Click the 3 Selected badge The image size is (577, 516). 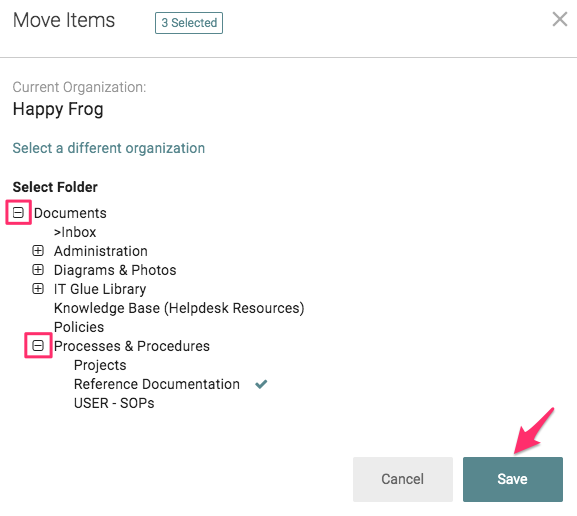click(189, 23)
